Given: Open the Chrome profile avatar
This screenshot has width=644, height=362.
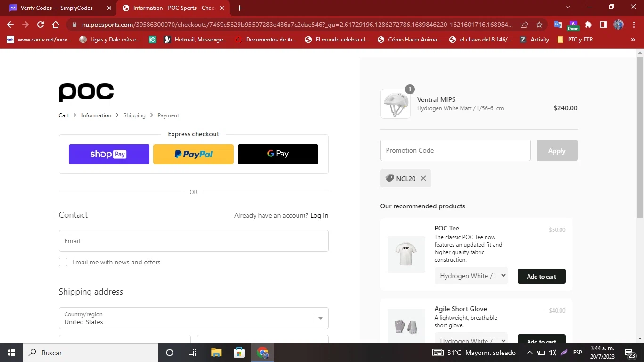Looking at the screenshot, I should point(619,25).
